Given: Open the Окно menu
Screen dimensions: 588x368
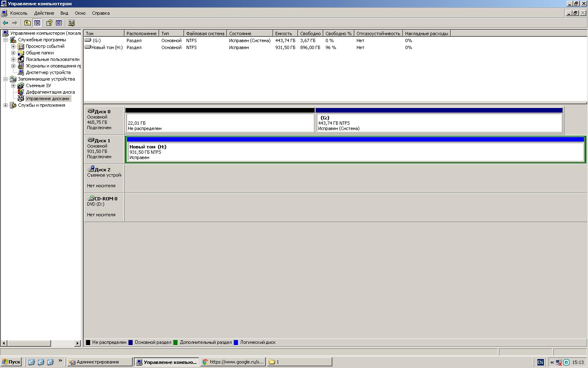Looking at the screenshot, I should [80, 13].
